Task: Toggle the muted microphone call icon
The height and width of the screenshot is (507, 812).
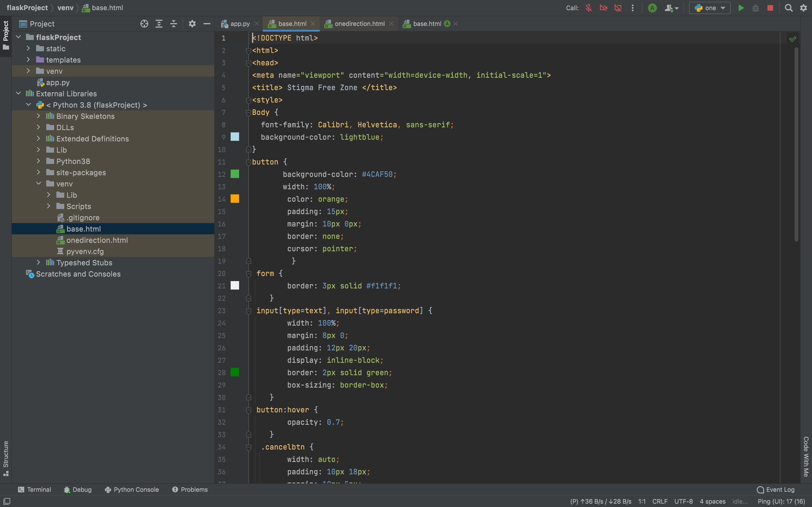Action: pyautogui.click(x=588, y=8)
